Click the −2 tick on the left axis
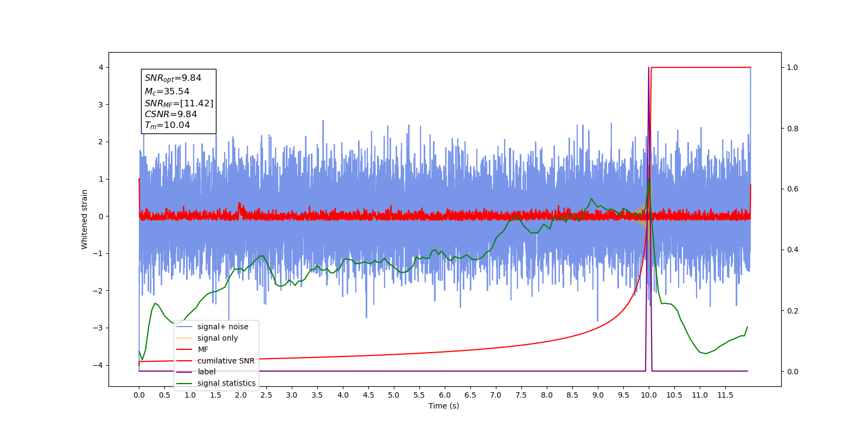The height and width of the screenshot is (434, 868). click(x=99, y=291)
